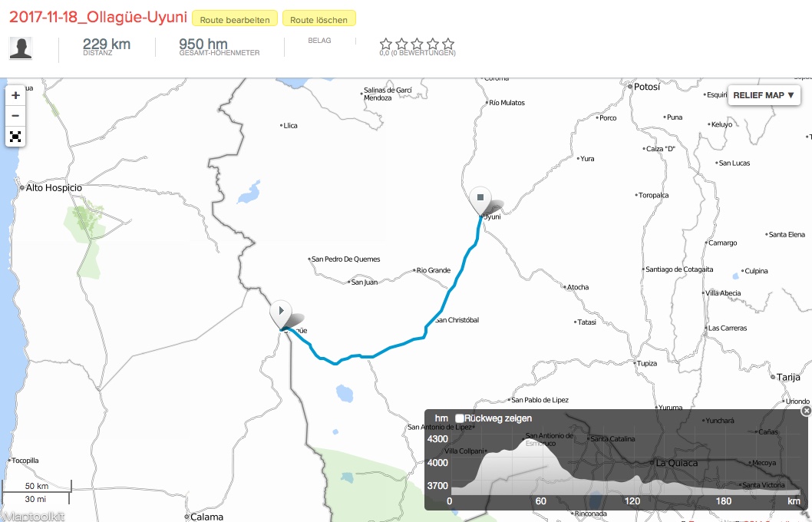Click the route end marker at Uyuni
Viewport: 812px width, 522px height.
pos(480,199)
